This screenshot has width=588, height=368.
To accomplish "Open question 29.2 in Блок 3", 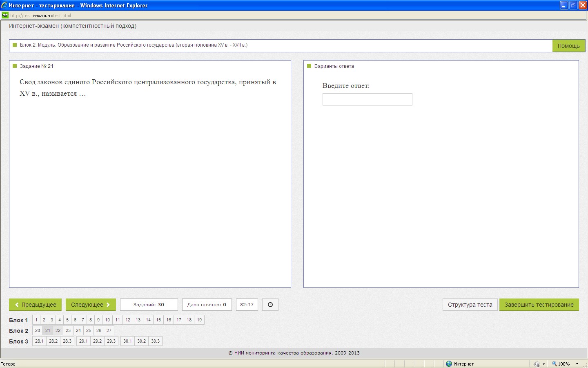I will (97, 341).
